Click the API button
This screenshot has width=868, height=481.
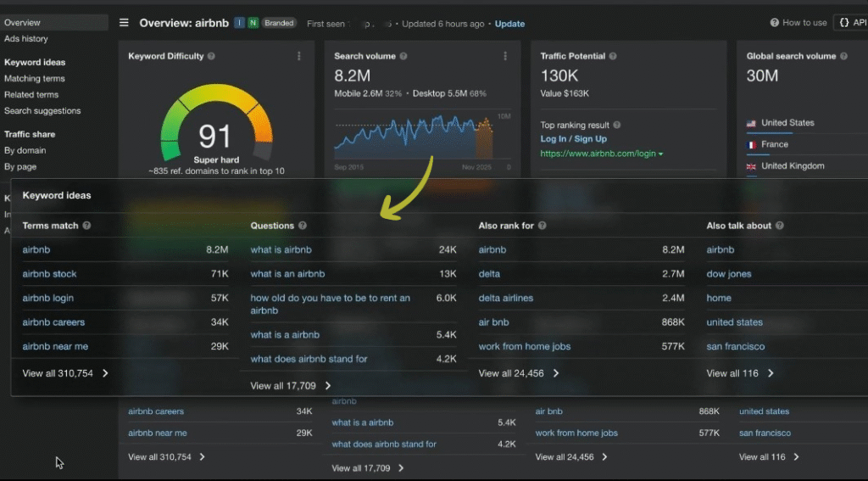point(852,23)
